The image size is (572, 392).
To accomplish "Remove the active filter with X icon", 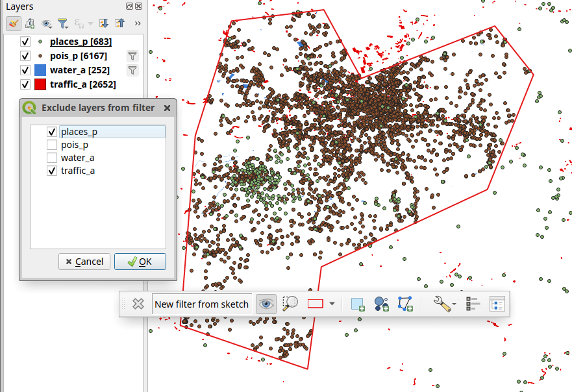I will pyautogui.click(x=138, y=303).
